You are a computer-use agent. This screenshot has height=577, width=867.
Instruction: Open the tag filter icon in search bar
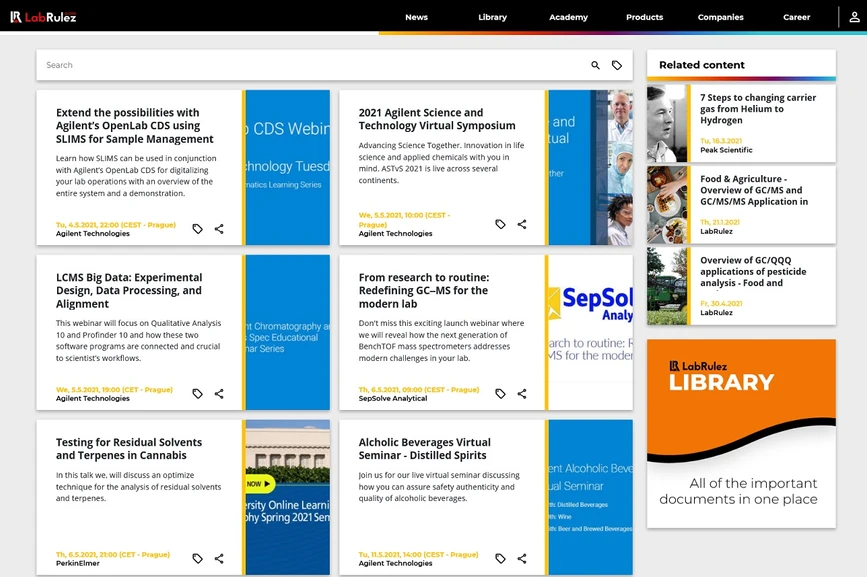(617, 65)
